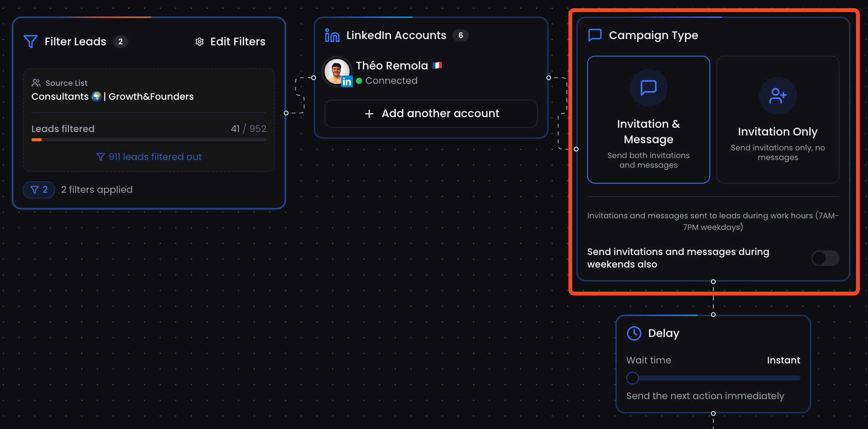868x429 pixels.
Task: Click the 2 filters applied badge
Action: (39, 190)
